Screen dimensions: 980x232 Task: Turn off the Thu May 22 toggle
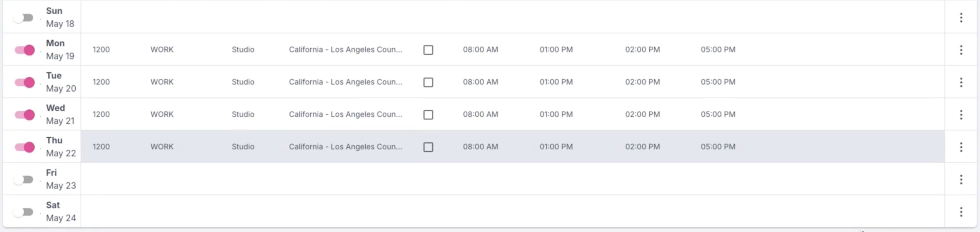click(24, 147)
